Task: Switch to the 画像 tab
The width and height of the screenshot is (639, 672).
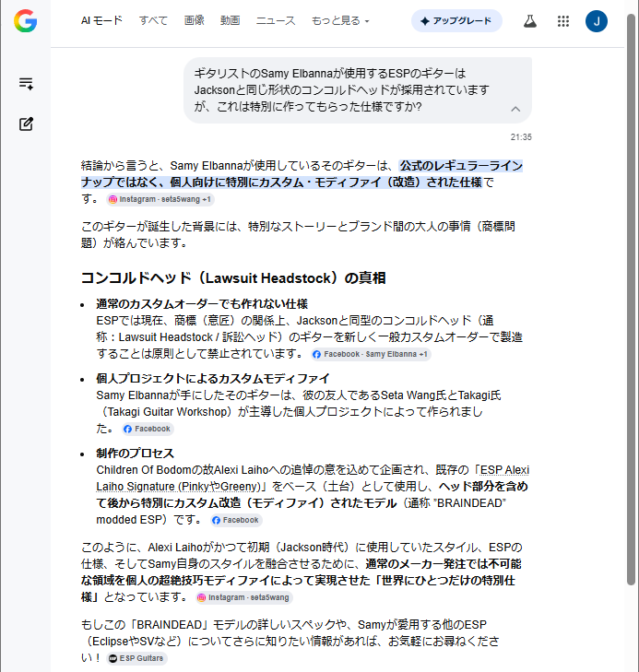Action: pos(195,20)
